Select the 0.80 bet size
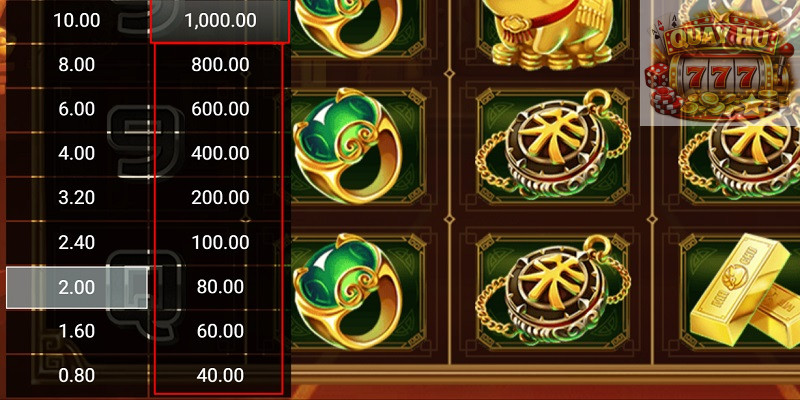 77,376
